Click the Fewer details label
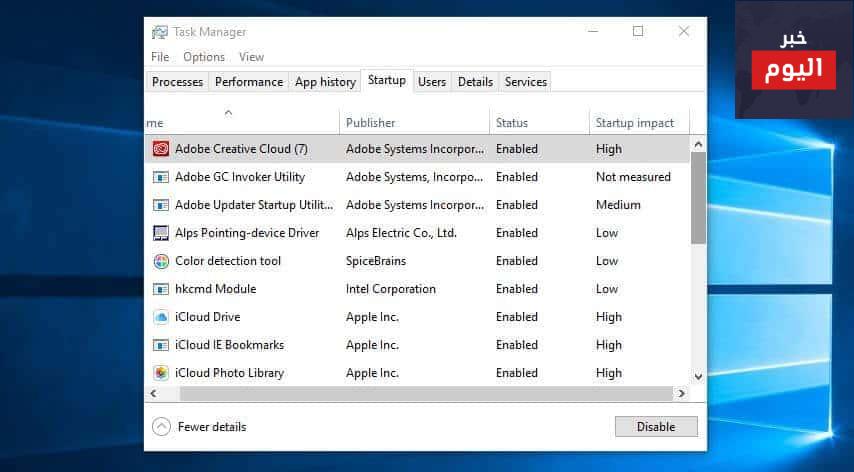The image size is (854, 472). click(212, 427)
